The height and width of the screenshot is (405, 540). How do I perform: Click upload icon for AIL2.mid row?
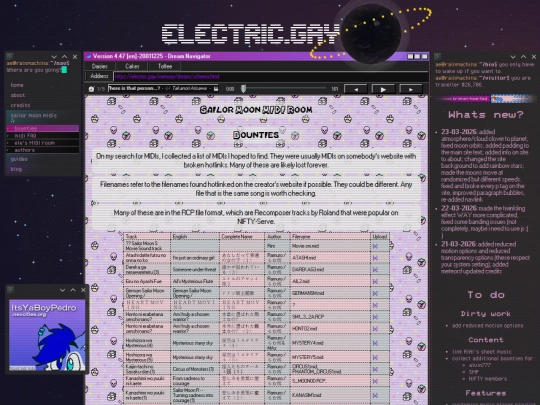(x=375, y=281)
